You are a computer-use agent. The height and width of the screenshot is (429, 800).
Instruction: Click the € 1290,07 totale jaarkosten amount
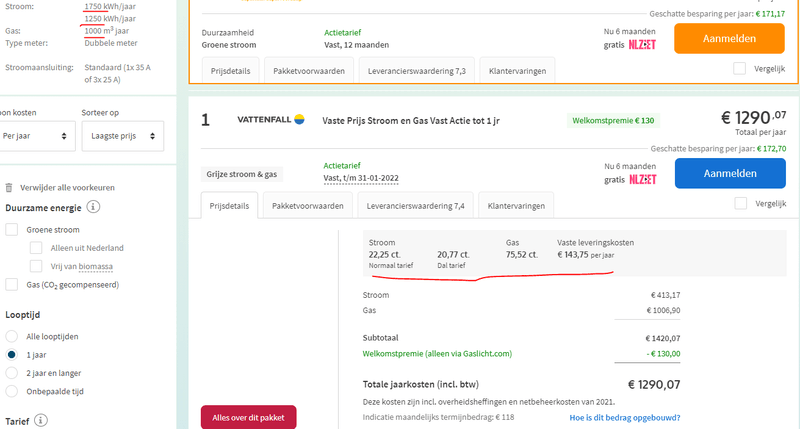(x=654, y=385)
